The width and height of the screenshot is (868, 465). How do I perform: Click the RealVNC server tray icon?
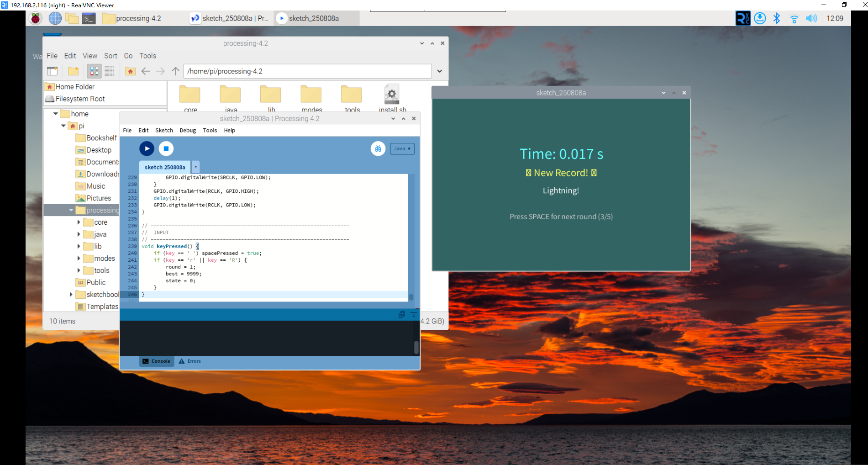tap(743, 18)
